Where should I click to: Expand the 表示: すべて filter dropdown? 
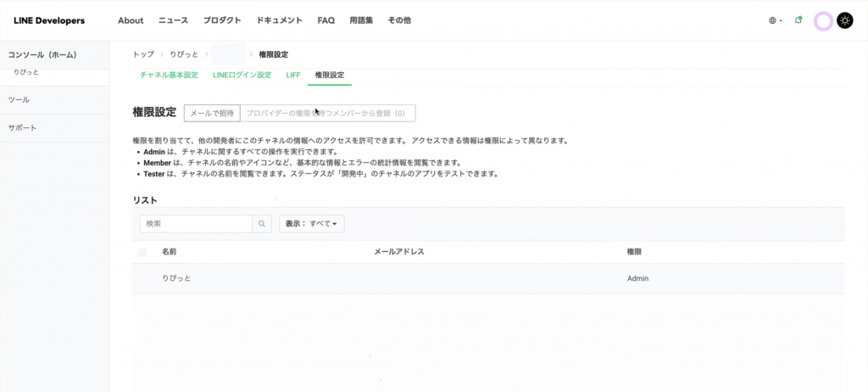pos(311,224)
